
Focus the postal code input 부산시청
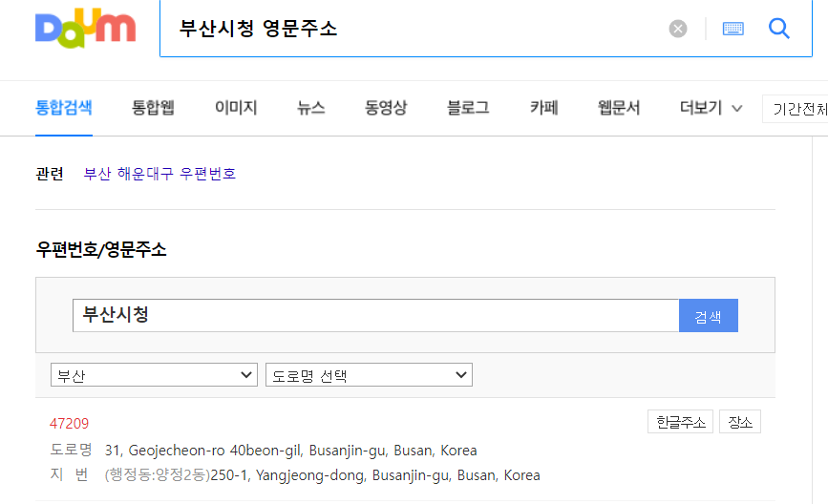(x=375, y=316)
